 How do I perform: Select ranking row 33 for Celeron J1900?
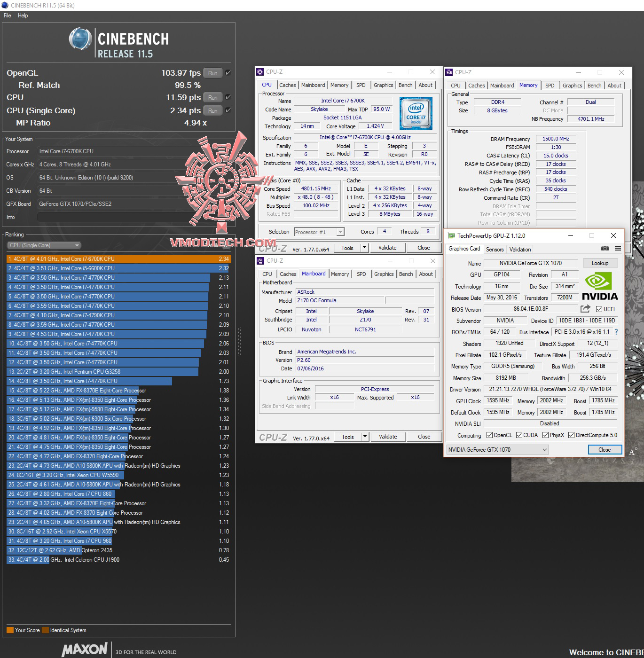click(118, 560)
